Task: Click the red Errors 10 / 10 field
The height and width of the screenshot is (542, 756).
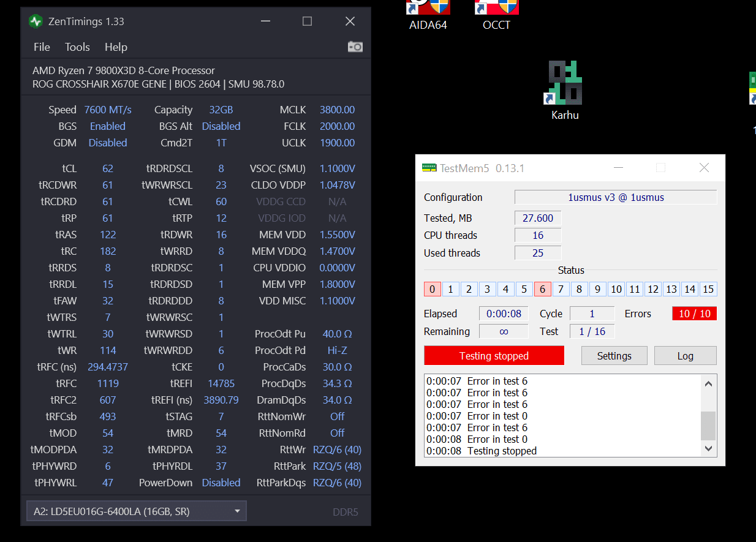Action: point(694,314)
